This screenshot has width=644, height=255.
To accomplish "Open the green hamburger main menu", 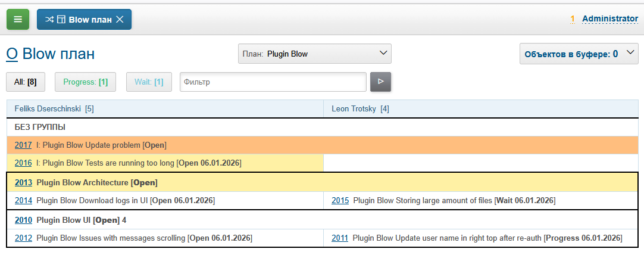I will 18,19.
